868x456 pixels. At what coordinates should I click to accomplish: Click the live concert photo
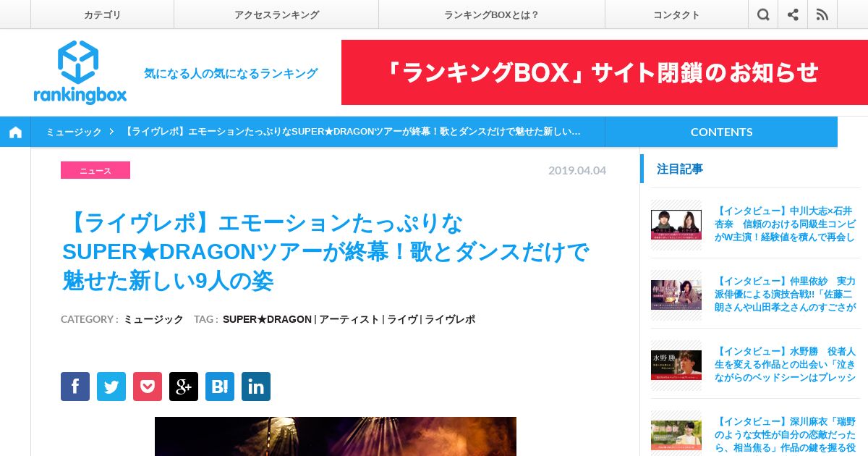(336, 436)
